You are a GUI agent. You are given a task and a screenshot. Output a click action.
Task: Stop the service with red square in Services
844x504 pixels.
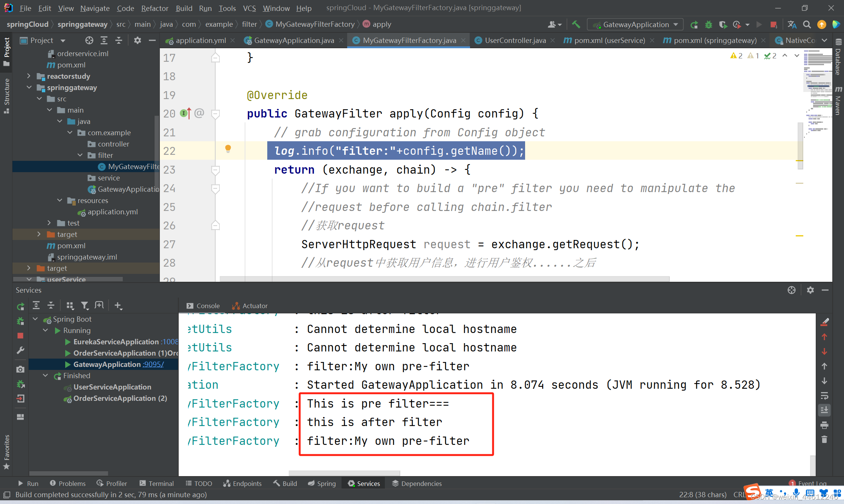(x=20, y=336)
